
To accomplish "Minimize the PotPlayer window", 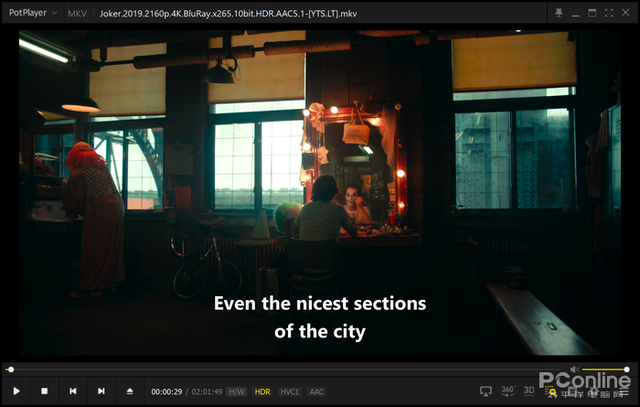I will pos(576,13).
